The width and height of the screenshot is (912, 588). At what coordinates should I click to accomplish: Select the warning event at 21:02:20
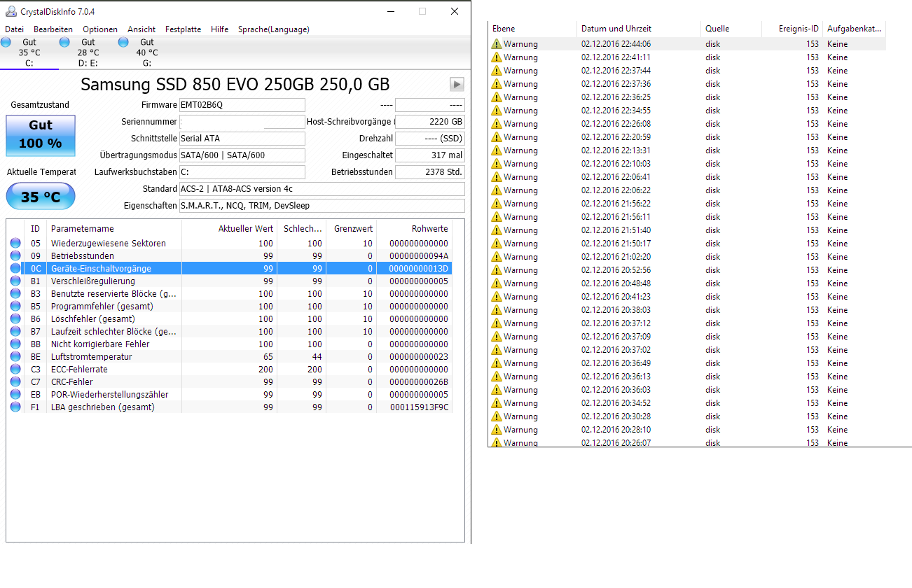click(x=606, y=257)
